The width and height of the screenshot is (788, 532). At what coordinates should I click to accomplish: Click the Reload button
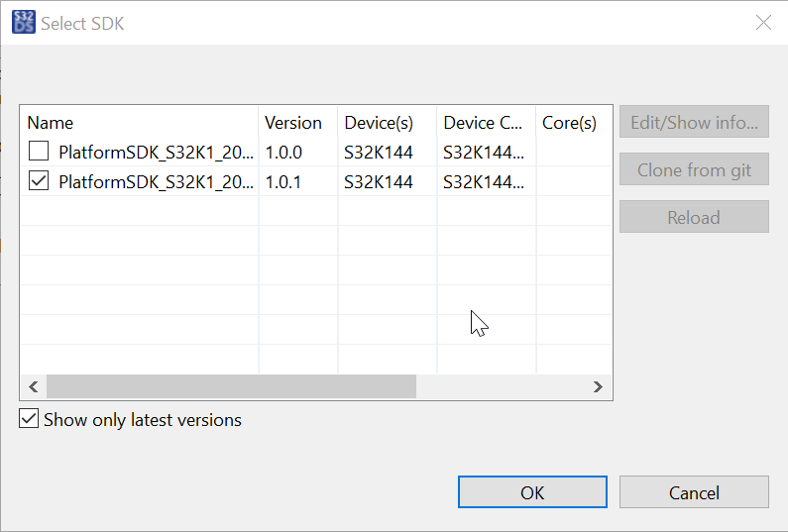coord(694,217)
